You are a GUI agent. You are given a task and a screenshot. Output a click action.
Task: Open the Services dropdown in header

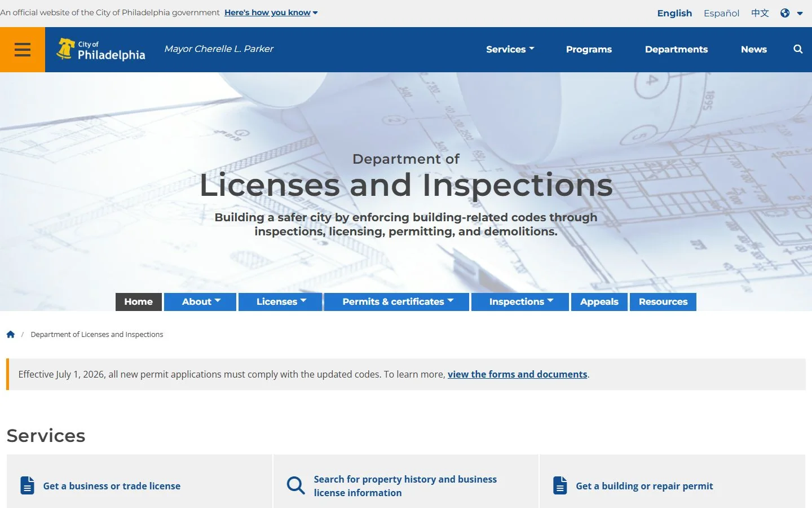point(510,49)
